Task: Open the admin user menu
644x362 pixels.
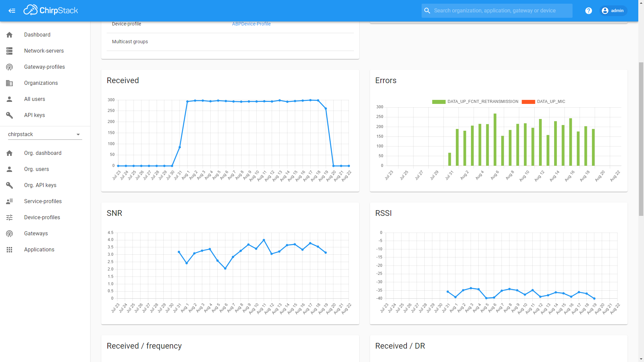Action: point(613,11)
